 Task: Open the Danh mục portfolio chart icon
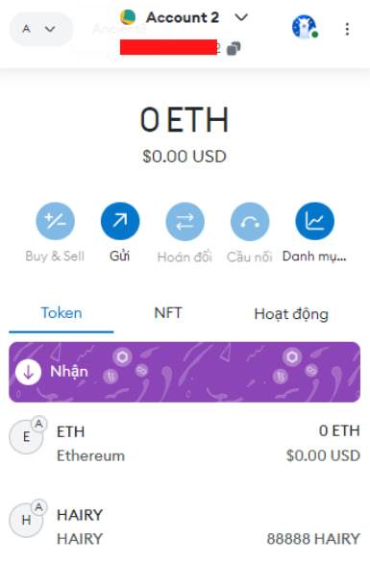point(314,221)
